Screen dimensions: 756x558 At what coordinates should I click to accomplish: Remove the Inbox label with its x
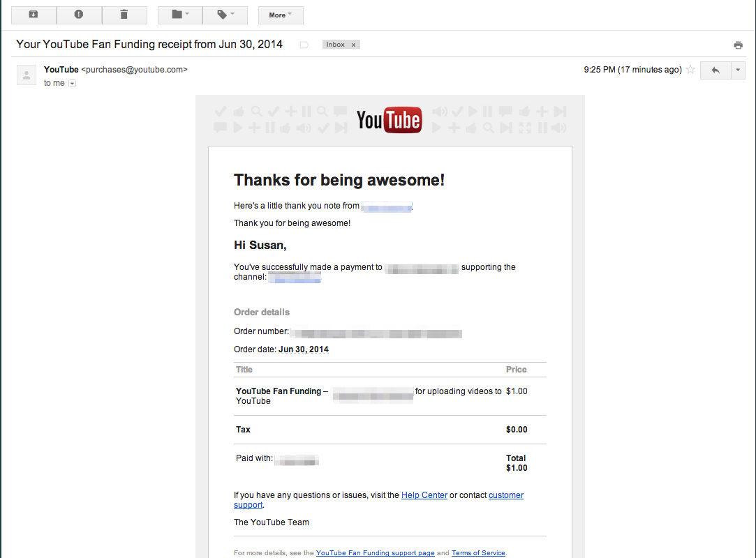click(x=353, y=45)
